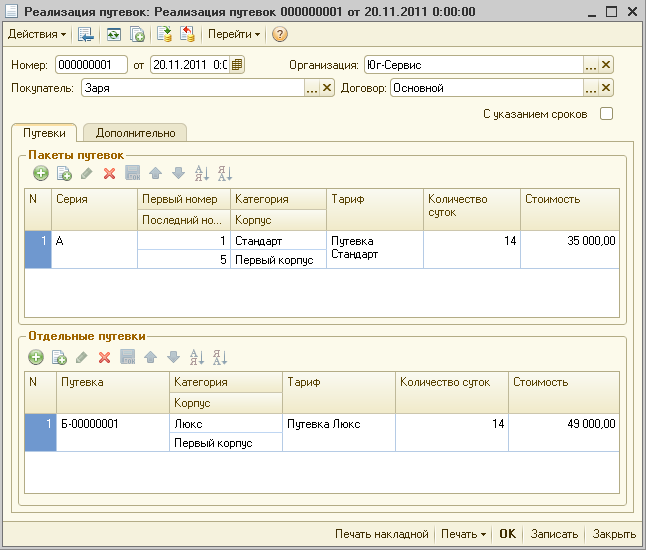The height and width of the screenshot is (550, 646).
Task: Move row up in Пакеты путевок
Action: click(155, 173)
